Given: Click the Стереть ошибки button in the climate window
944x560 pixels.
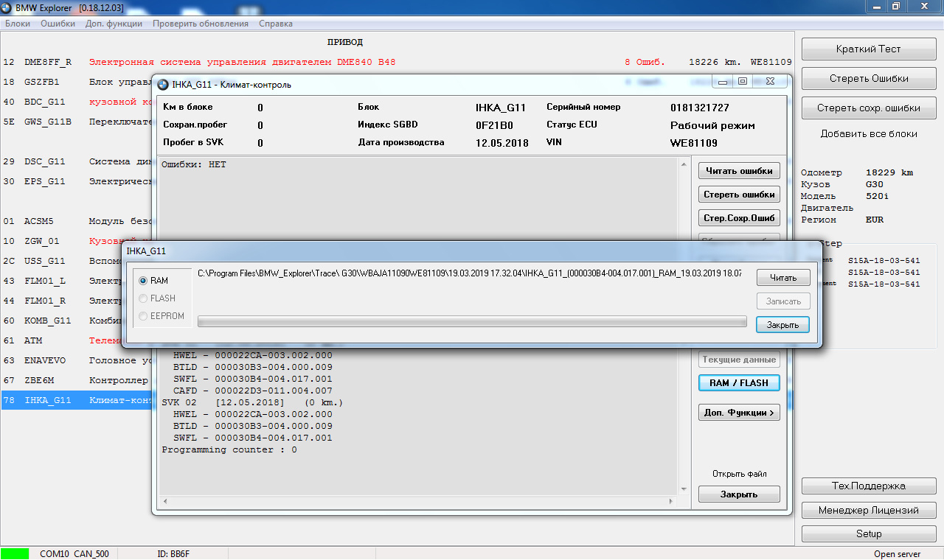Looking at the screenshot, I should point(739,195).
